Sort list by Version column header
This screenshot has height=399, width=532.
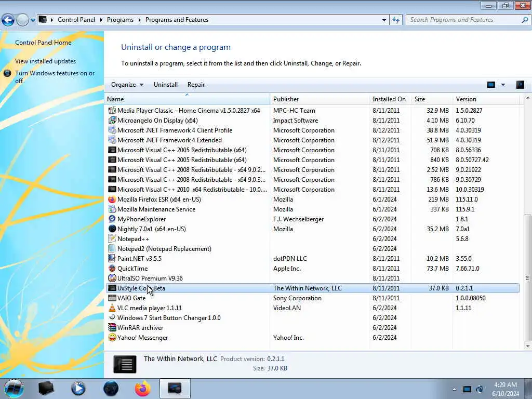(486, 99)
